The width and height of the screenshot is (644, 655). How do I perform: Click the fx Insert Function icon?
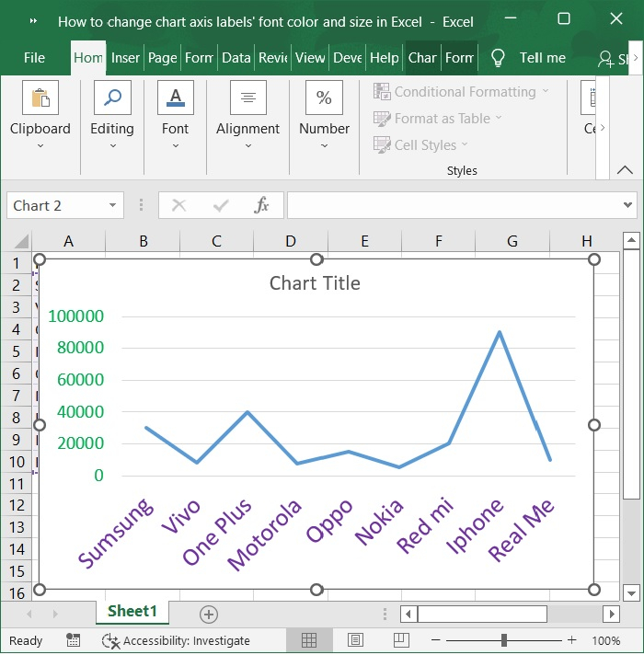pyautogui.click(x=261, y=205)
